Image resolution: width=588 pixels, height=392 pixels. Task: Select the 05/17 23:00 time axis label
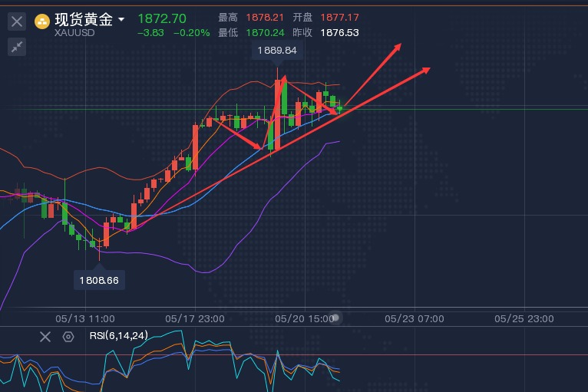coord(195,318)
